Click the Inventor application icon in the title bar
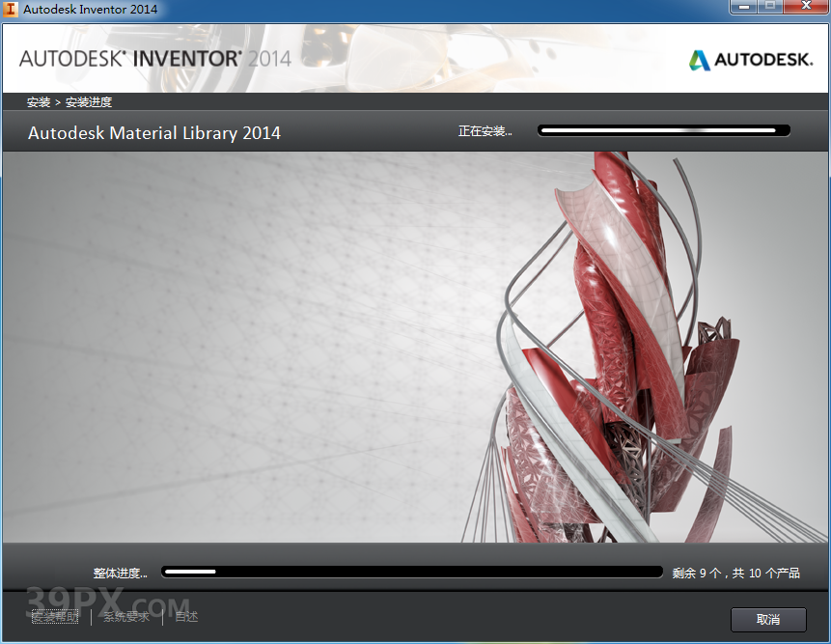 (x=12, y=8)
